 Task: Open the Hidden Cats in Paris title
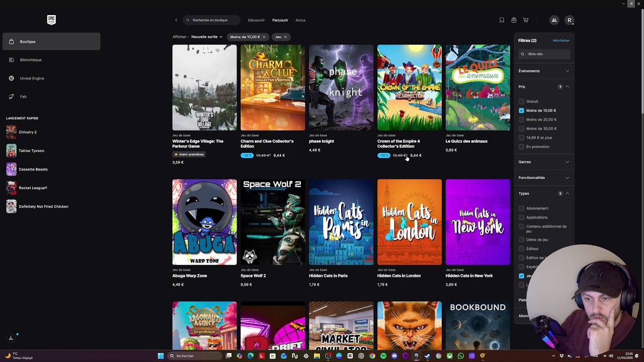[x=328, y=276]
